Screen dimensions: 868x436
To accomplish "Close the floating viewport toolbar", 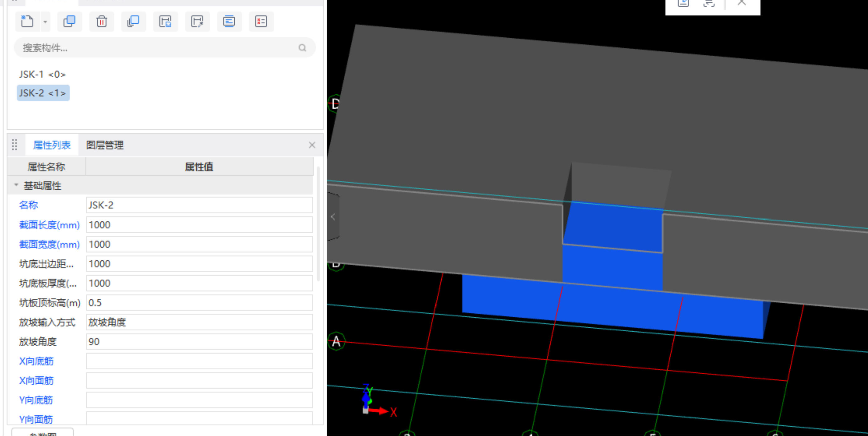I will click(742, 3).
